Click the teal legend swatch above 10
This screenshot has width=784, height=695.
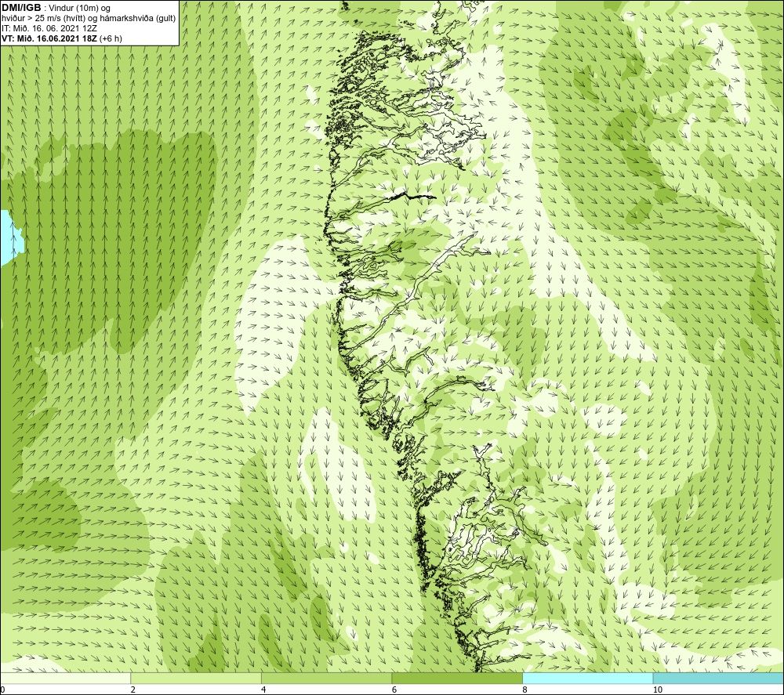[718, 678]
